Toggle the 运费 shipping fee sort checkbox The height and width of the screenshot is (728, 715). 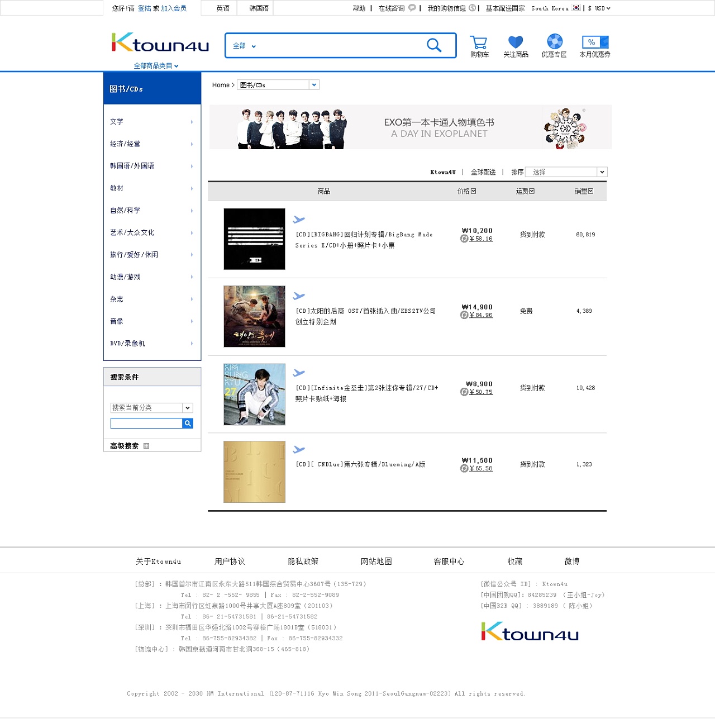click(531, 191)
